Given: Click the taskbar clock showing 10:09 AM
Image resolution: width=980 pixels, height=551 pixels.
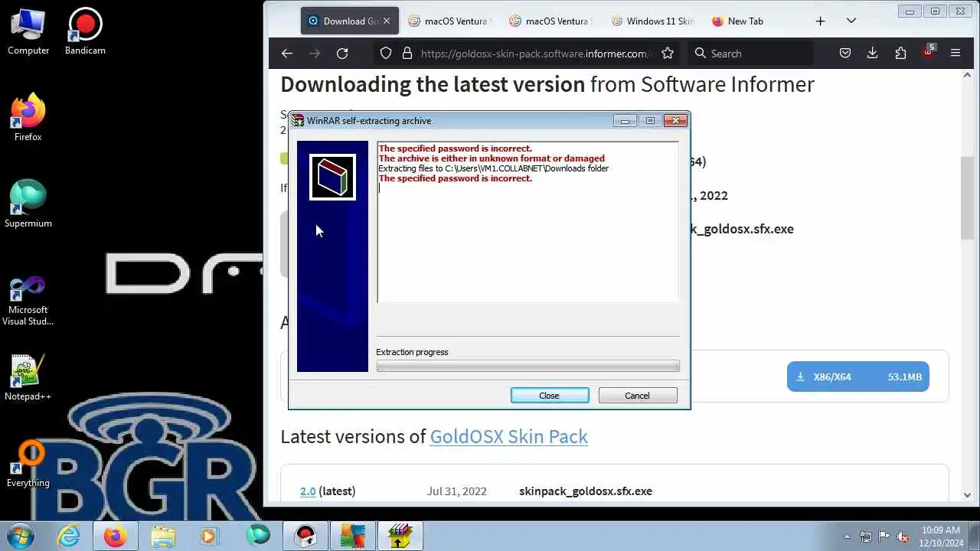Looking at the screenshot, I should [941, 536].
